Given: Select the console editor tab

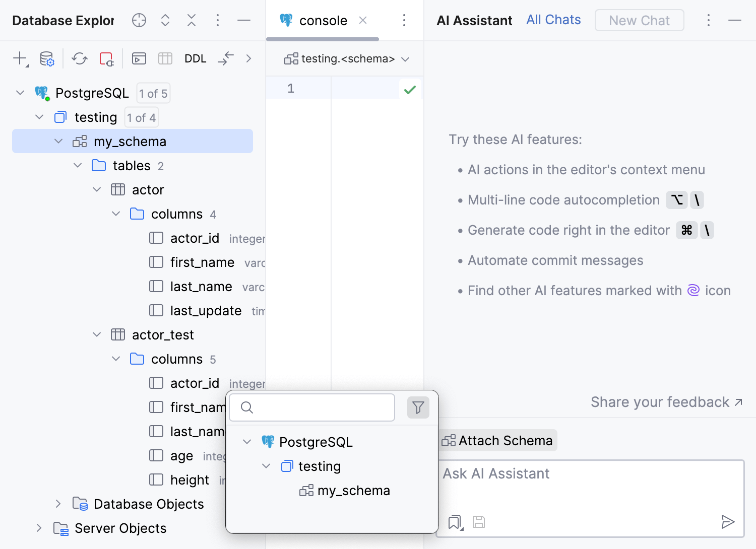Looking at the screenshot, I should 323,20.
